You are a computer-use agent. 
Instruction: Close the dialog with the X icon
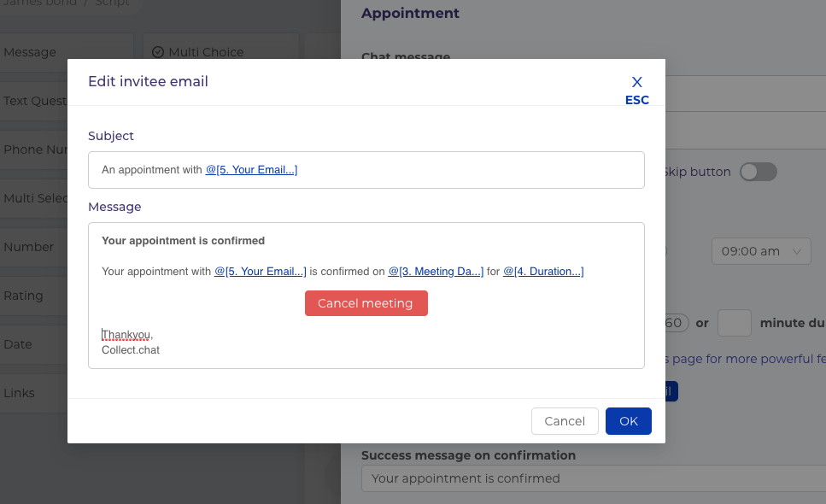tap(636, 83)
